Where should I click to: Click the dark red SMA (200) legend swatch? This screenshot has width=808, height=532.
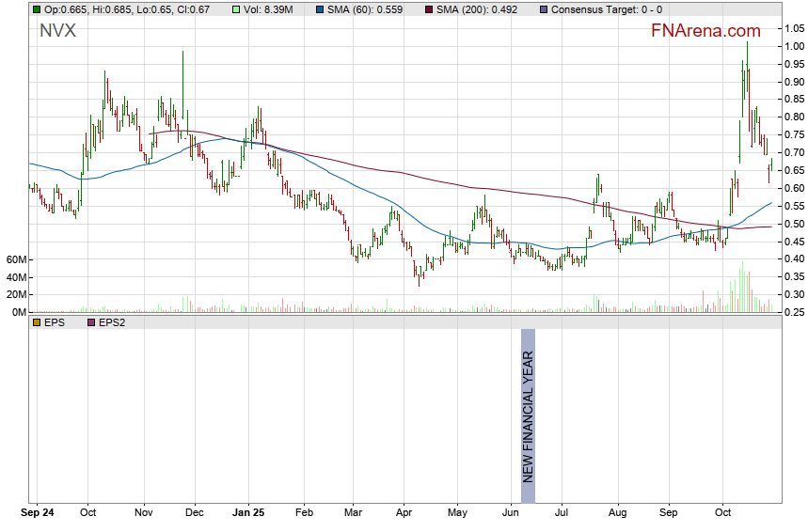[x=430, y=9]
